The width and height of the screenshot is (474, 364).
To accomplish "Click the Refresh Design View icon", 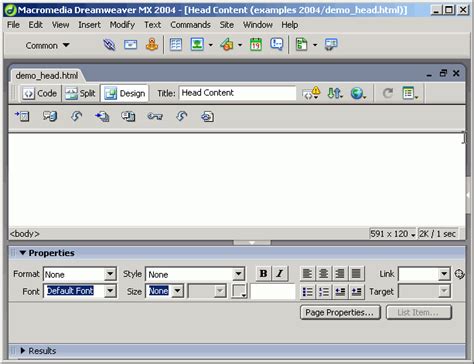I will pos(387,93).
